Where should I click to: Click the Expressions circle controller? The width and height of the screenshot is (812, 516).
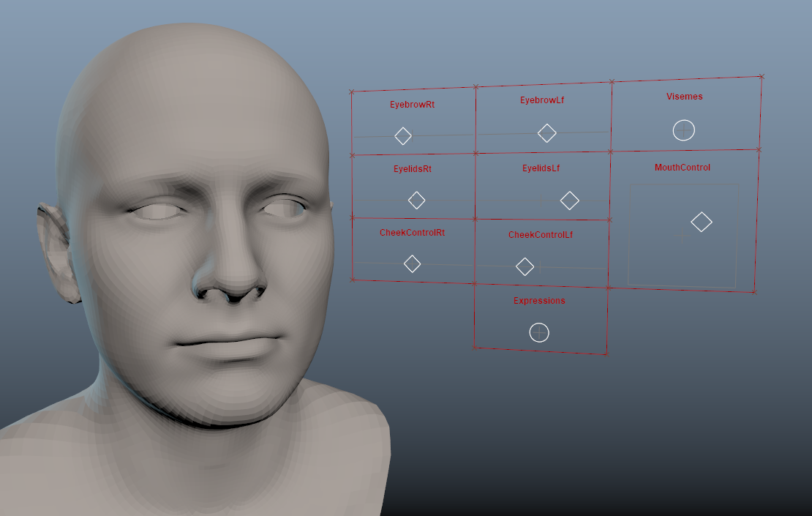click(540, 332)
